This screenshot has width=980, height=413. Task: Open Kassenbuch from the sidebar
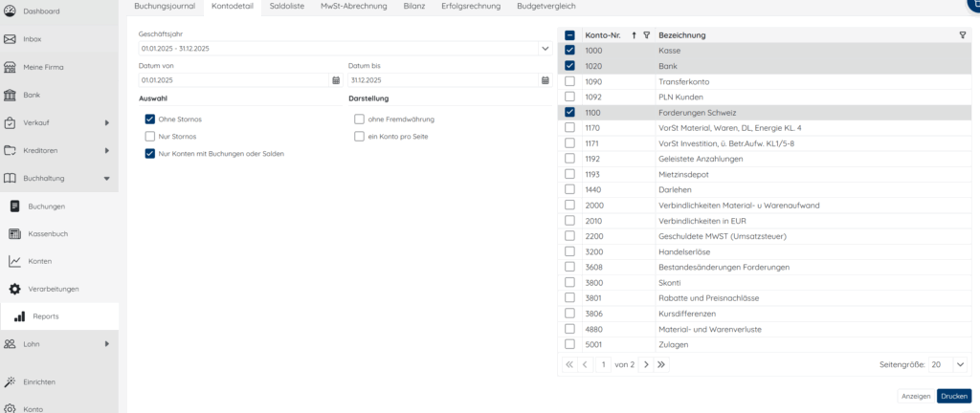pos(48,233)
